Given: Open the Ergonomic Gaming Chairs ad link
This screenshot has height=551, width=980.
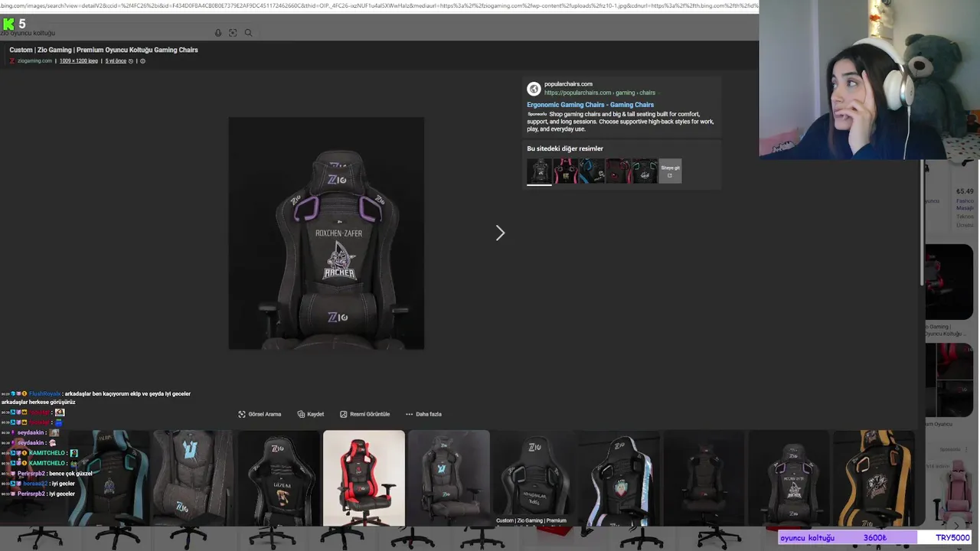Looking at the screenshot, I should (x=590, y=105).
